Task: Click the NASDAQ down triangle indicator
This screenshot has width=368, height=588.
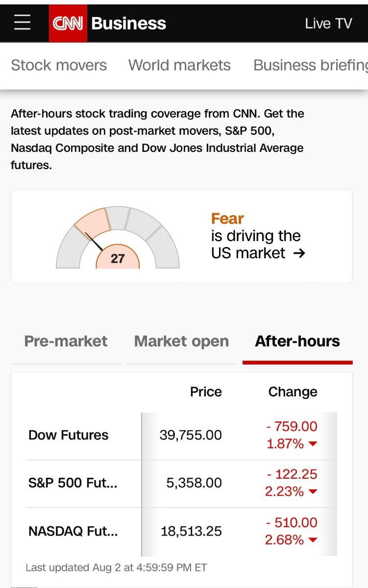Action: click(313, 540)
